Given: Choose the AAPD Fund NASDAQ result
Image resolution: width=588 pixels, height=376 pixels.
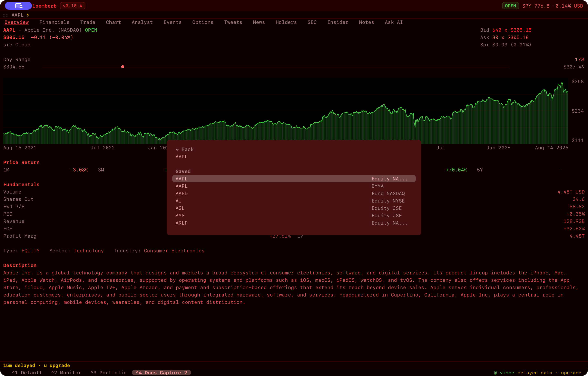Looking at the screenshot, I should click(294, 193).
